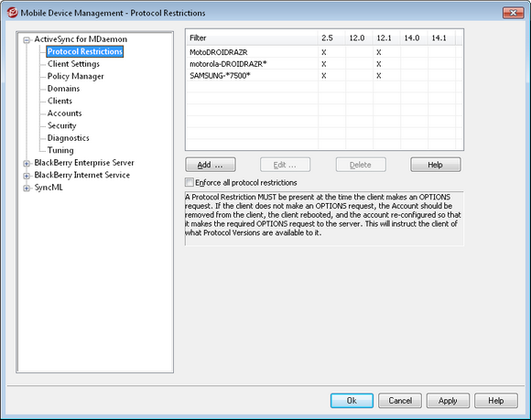Click Apply at the dialog bottom

[x=448, y=401]
